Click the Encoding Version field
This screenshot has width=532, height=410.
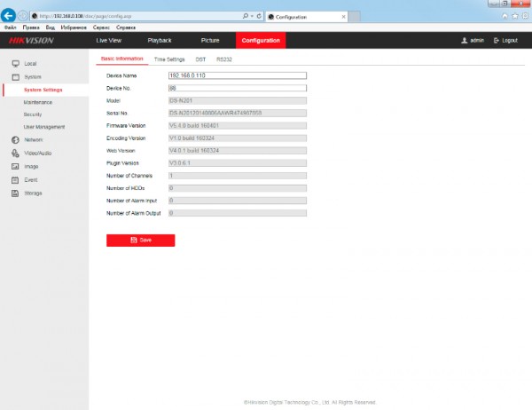click(x=238, y=138)
